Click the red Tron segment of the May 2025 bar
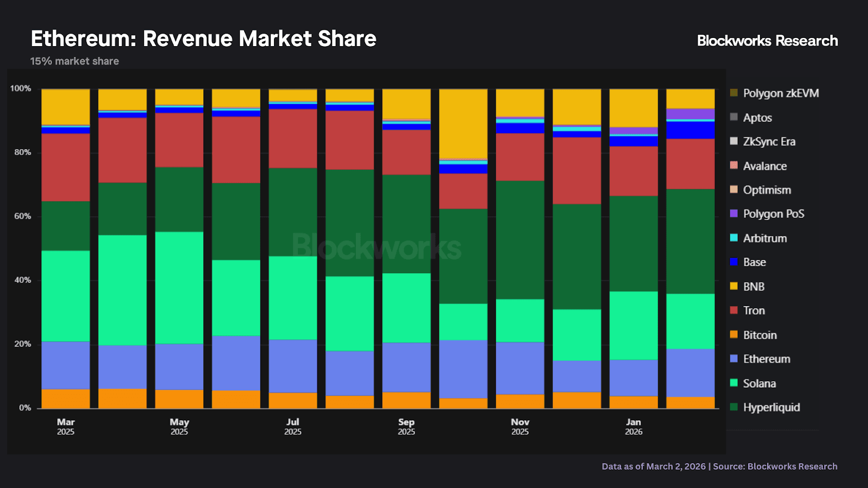868x488 pixels. (180, 140)
